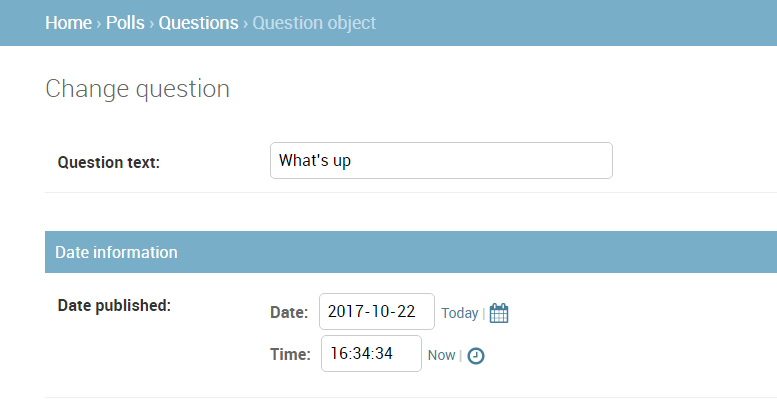Focus the Date field showing 2017-10-22

377,311
